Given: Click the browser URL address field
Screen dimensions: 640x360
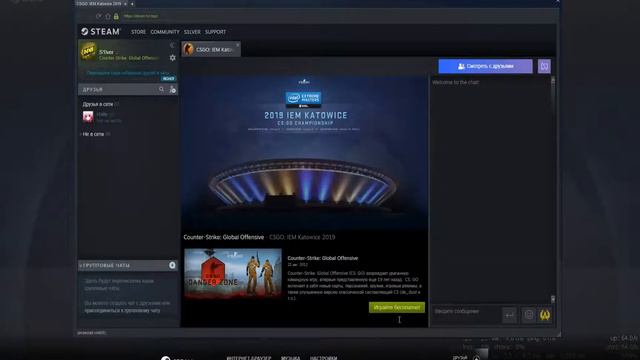Looking at the screenshot, I should pyautogui.click(x=140, y=16).
